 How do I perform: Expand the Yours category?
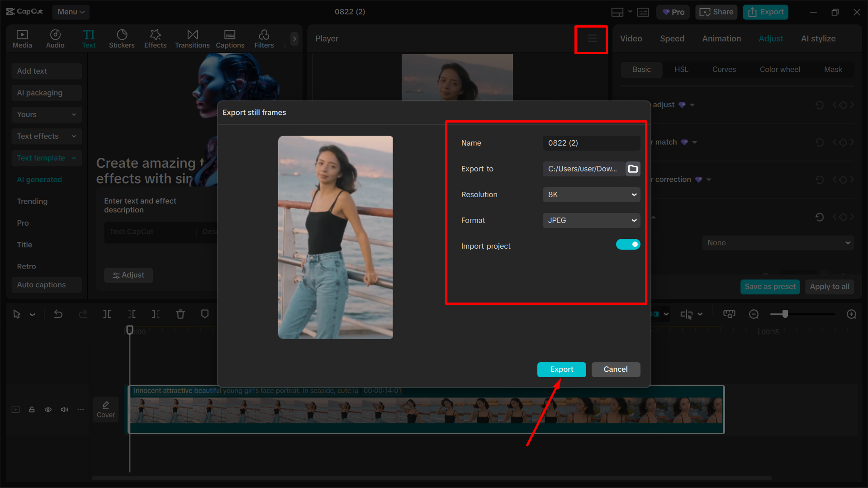(x=47, y=114)
